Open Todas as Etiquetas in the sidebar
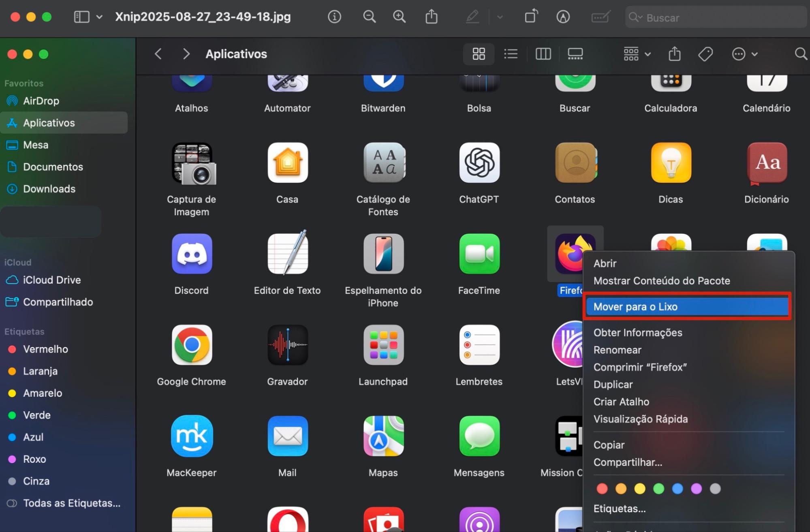The image size is (810, 532). tap(71, 503)
